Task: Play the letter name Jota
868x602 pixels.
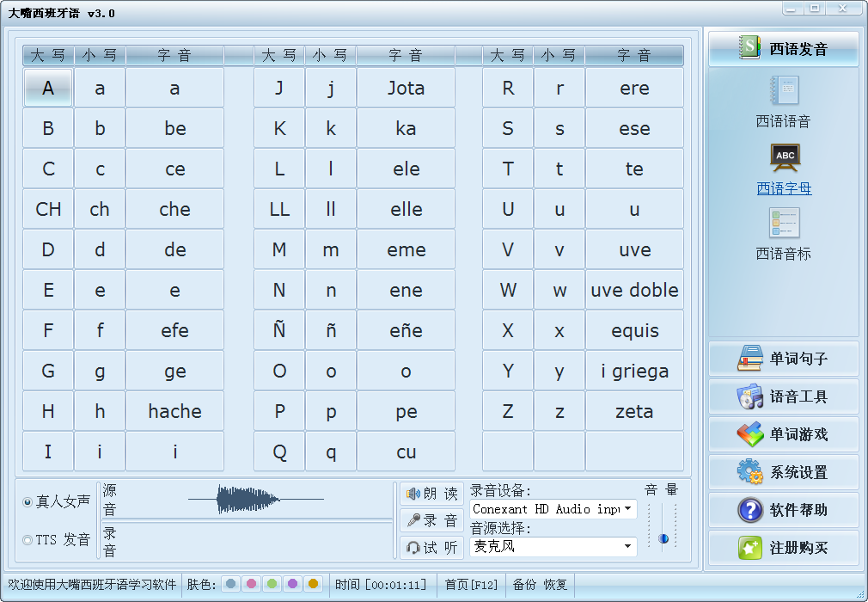Action: click(406, 88)
